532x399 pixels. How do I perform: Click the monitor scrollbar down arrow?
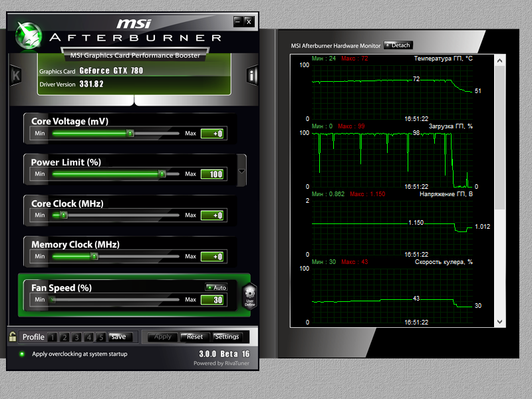(500, 322)
